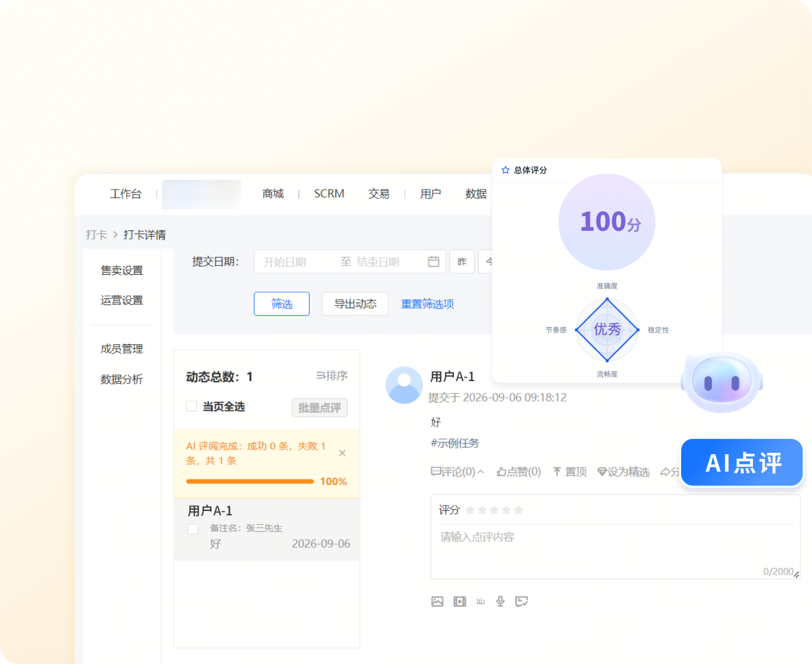The image size is (812, 664).
Task: Pin the post with 置顶
Action: coord(570,472)
